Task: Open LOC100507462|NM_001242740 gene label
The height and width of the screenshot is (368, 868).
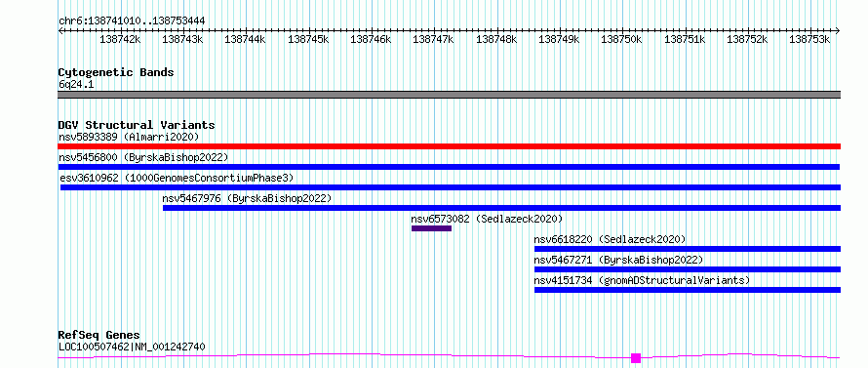Action: [x=132, y=347]
